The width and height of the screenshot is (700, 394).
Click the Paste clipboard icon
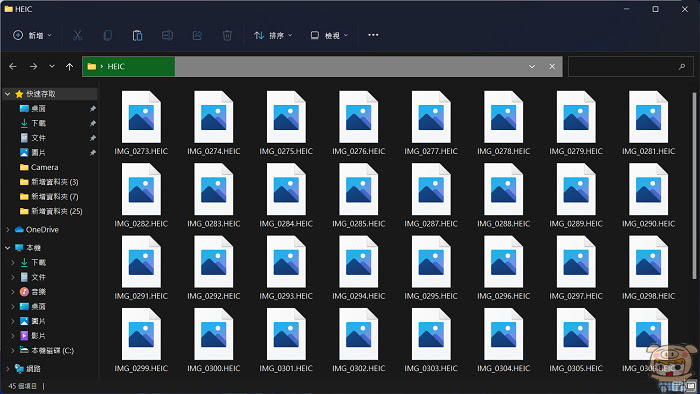(x=138, y=35)
